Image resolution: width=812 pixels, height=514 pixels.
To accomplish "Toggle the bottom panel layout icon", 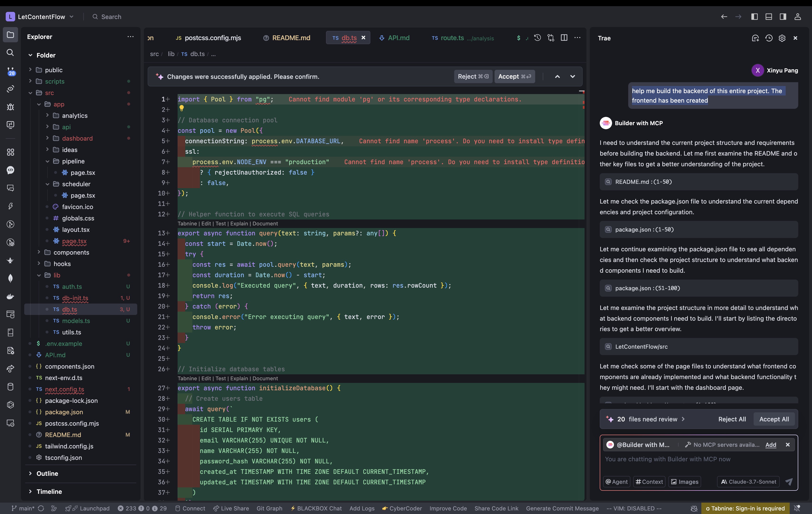I will pyautogui.click(x=769, y=17).
